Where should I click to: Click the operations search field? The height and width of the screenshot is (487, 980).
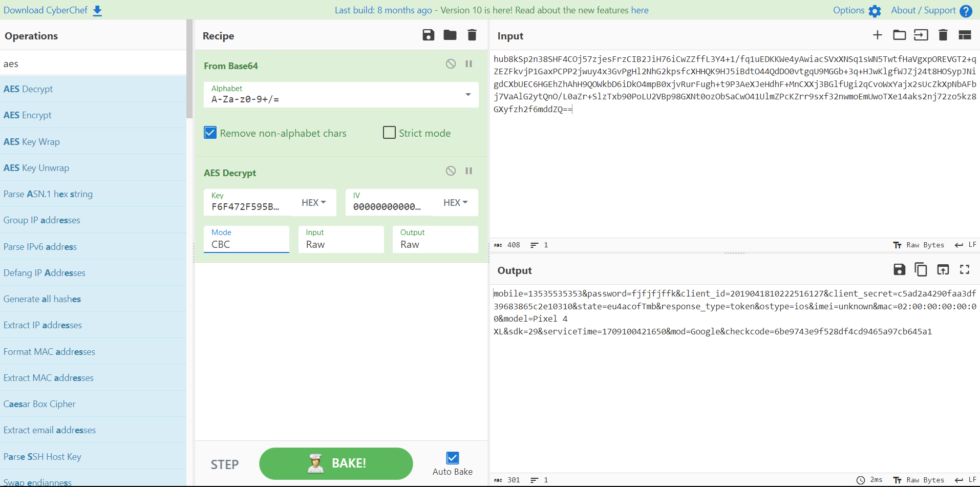pyautogui.click(x=93, y=63)
